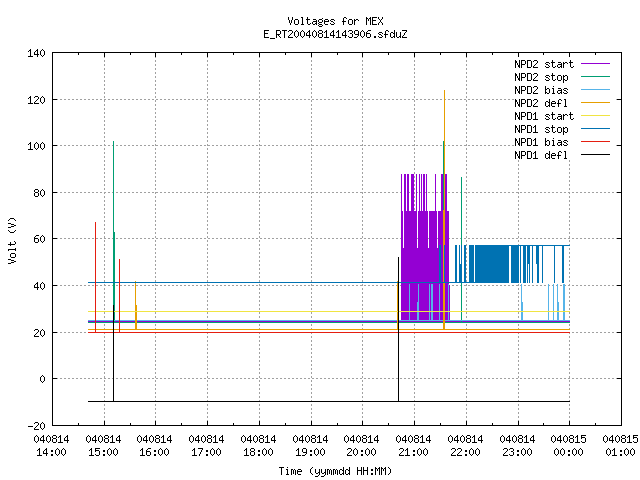Click the 040814 15:00 time tick label
Screen dimensions: 640x480
click(x=103, y=446)
